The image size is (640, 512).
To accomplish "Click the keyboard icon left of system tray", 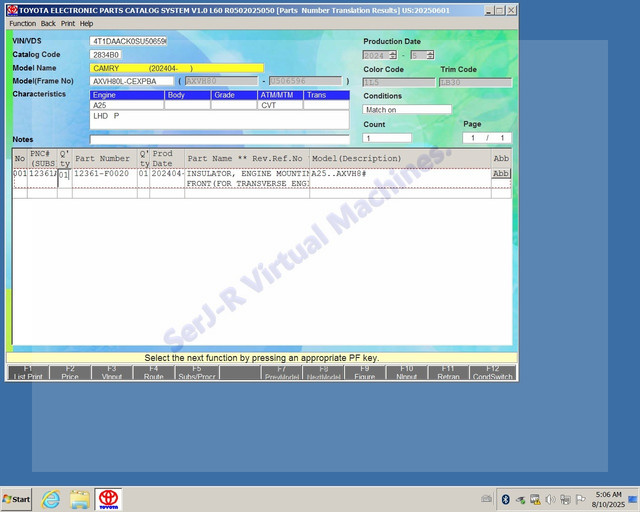I will [x=486, y=499].
